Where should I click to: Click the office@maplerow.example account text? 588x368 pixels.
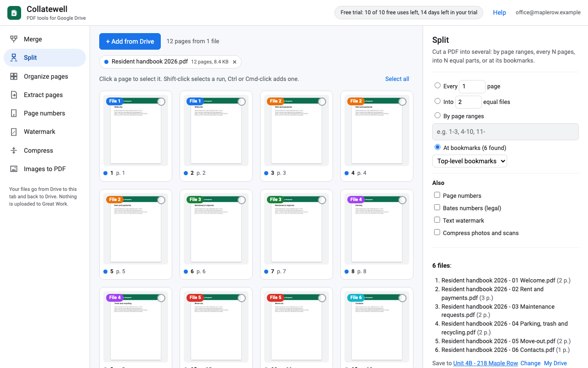click(548, 12)
